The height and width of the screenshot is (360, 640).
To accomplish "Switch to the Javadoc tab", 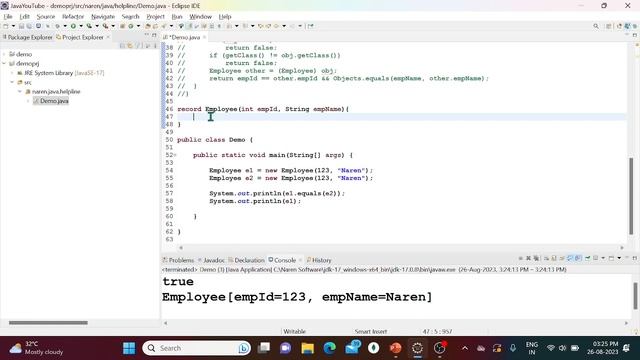I will pos(211,260).
